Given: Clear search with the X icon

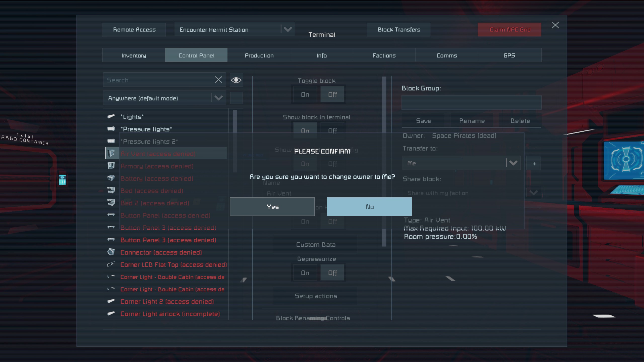Looking at the screenshot, I should coord(218,80).
